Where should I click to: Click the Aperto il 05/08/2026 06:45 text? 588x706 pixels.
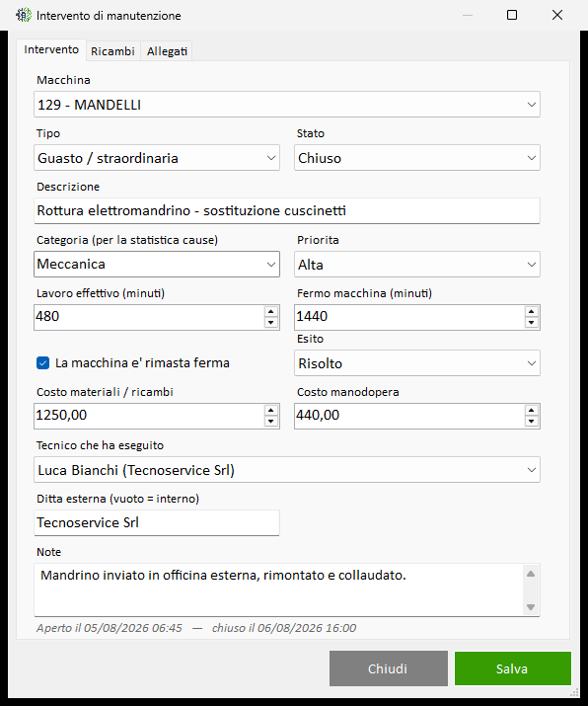coord(110,628)
